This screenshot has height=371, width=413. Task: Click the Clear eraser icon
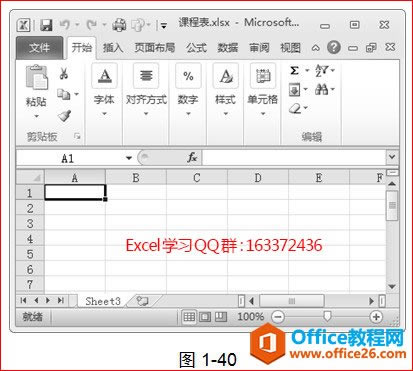[x=295, y=108]
